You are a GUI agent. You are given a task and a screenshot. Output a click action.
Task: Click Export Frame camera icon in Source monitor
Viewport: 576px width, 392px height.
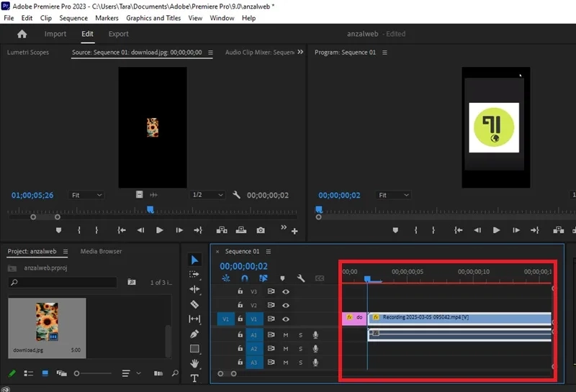click(261, 230)
